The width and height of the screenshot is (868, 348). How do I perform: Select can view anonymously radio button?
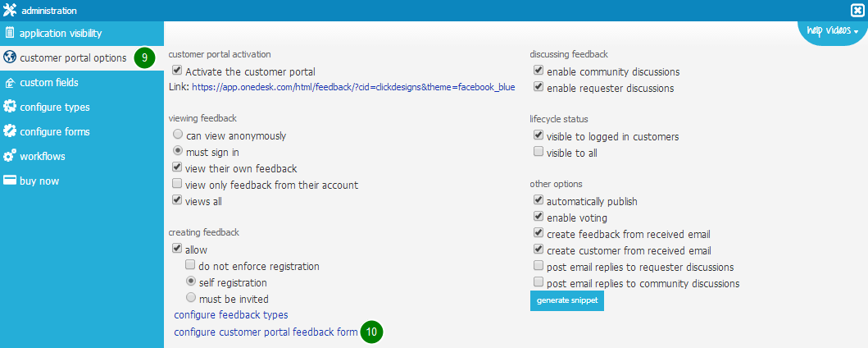177,135
